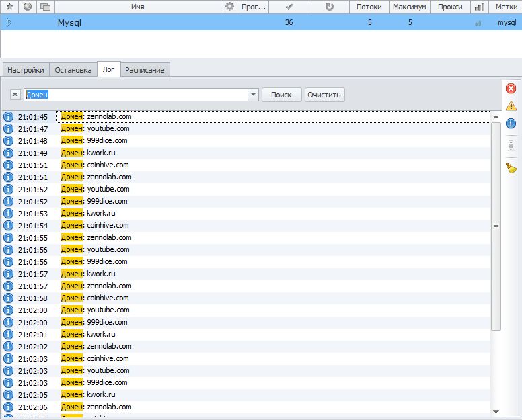
Task: Click the refresh arrow column header icon
Action: click(x=329, y=7)
